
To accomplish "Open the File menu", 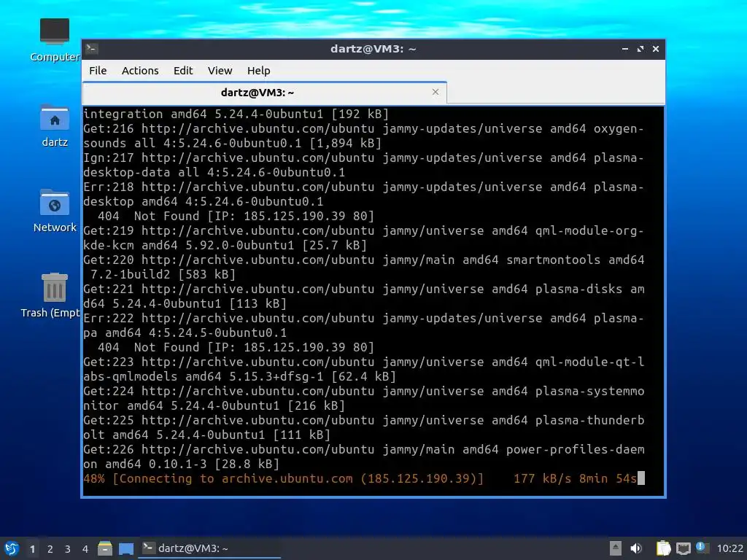I will [x=98, y=71].
